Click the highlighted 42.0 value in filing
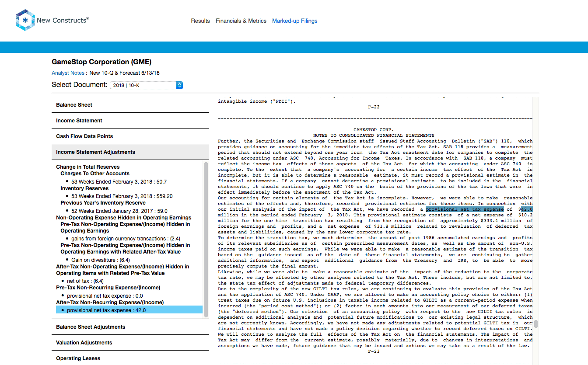Viewport: 588px width, 365px height. tap(526, 209)
